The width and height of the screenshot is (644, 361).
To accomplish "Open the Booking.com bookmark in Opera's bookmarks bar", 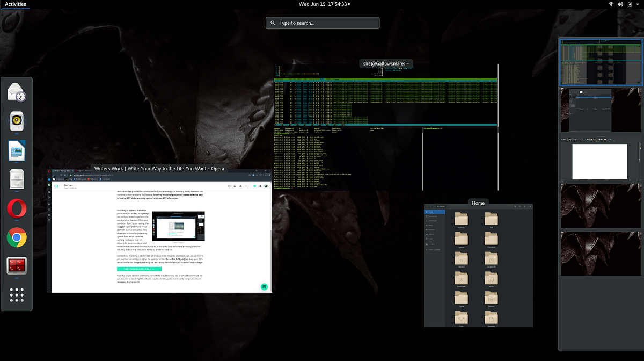I will (80, 179).
